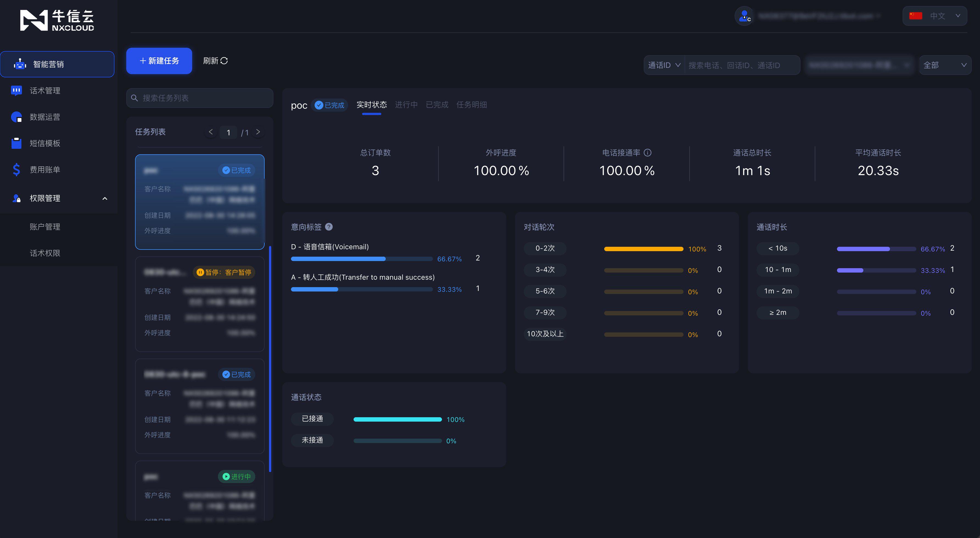Viewport: 980px width, 538px height.
Task: Click the 刷新 button
Action: [215, 61]
